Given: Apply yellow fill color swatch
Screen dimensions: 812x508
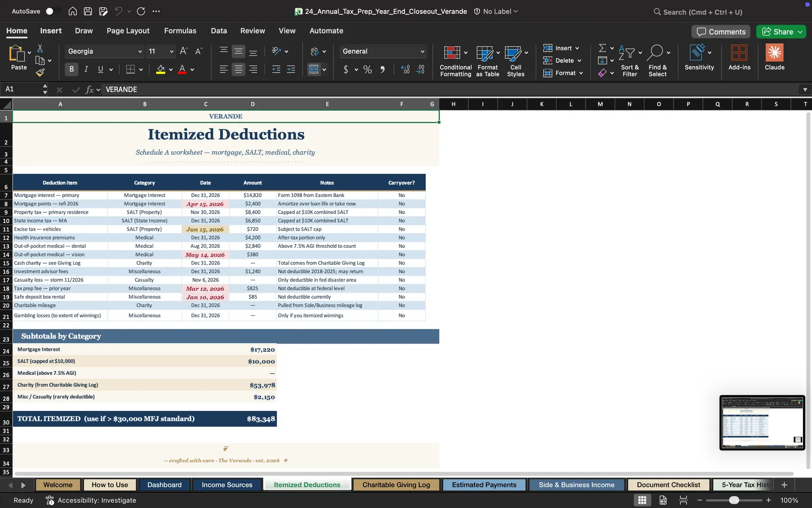Looking at the screenshot, I should (160, 69).
